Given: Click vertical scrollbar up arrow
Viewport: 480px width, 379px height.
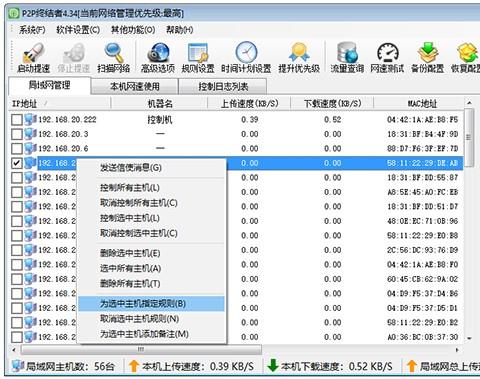Looking at the screenshot, I should [x=469, y=103].
